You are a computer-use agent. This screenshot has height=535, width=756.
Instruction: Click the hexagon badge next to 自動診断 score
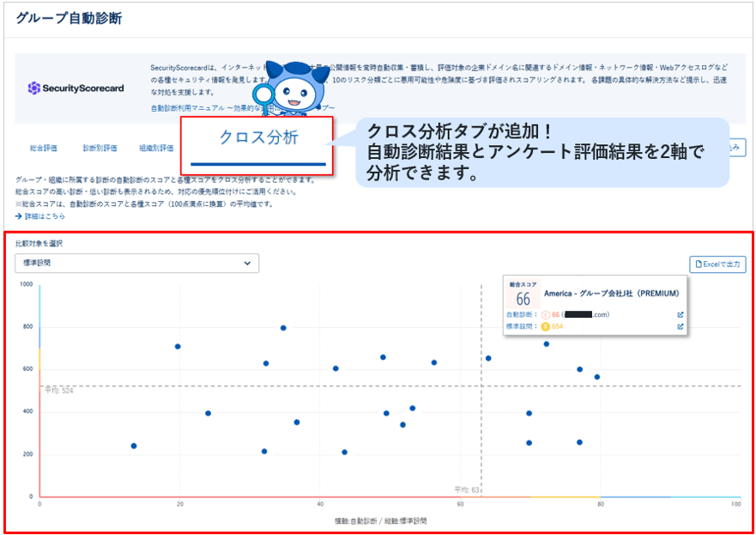(546, 314)
